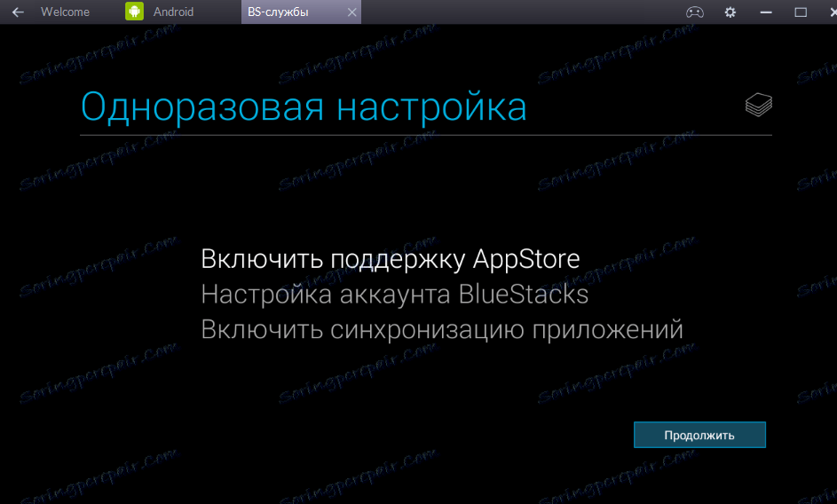Maximize the BlueStacks window

(801, 12)
